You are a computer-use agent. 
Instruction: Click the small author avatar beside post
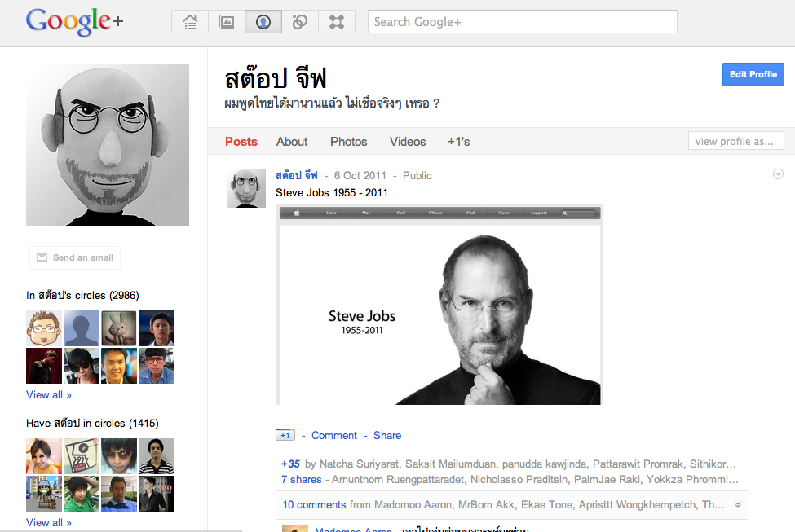(x=246, y=188)
